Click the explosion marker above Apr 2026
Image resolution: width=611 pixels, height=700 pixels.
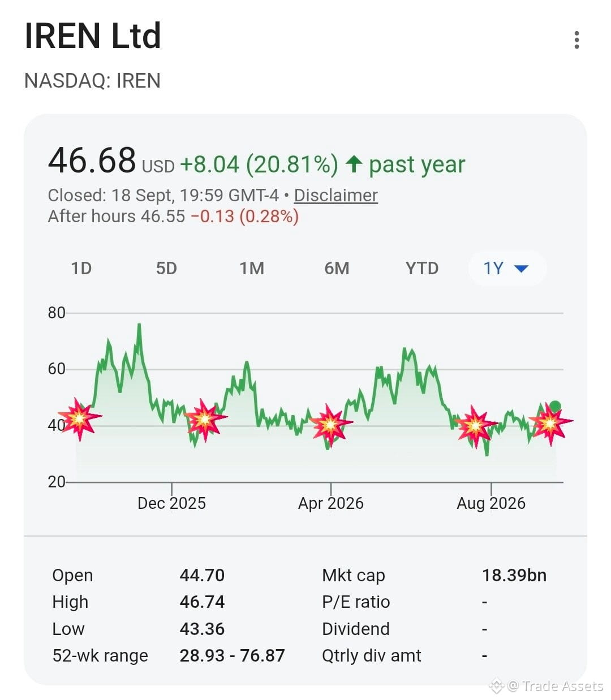331,425
